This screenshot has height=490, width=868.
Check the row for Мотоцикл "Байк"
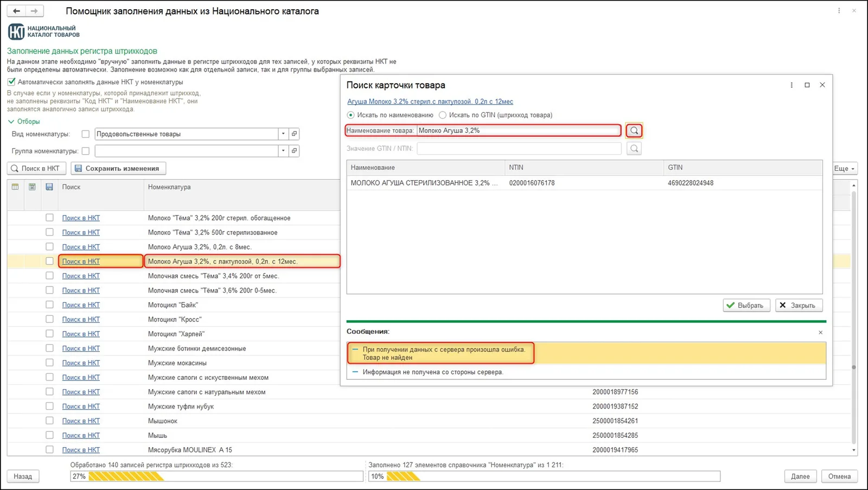[49, 304]
